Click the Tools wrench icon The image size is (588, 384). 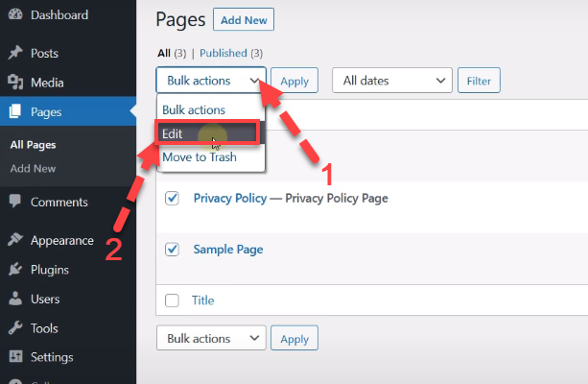(x=15, y=327)
